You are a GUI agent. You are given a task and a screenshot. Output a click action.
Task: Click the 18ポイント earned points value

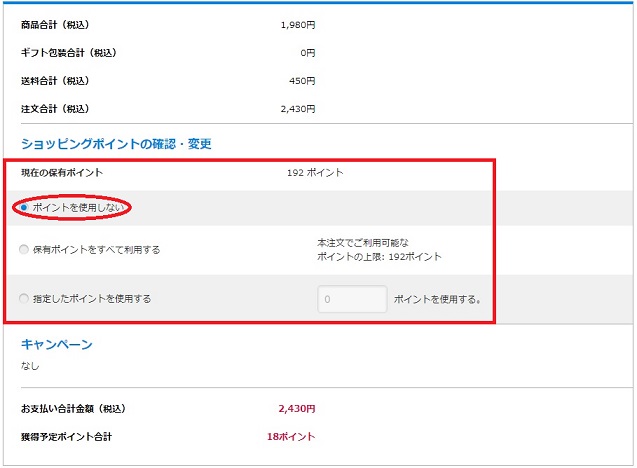[293, 437]
